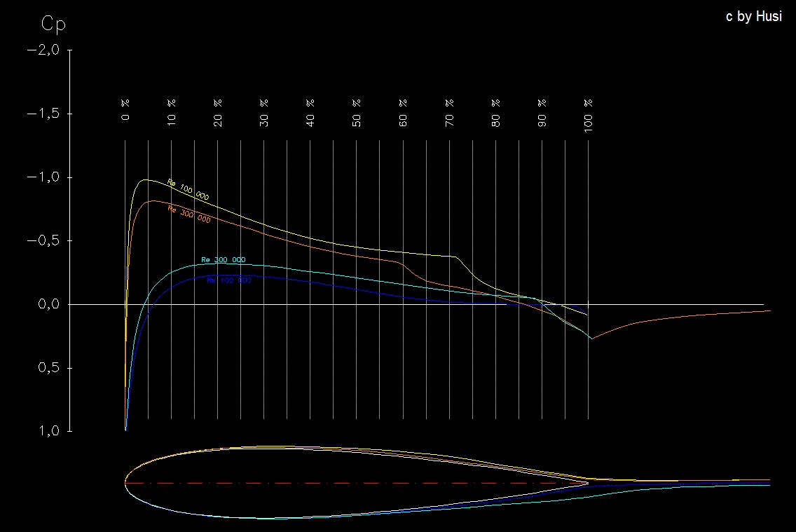Click the 0 % chord position label
The width and height of the screenshot is (796, 532).
click(x=126, y=110)
